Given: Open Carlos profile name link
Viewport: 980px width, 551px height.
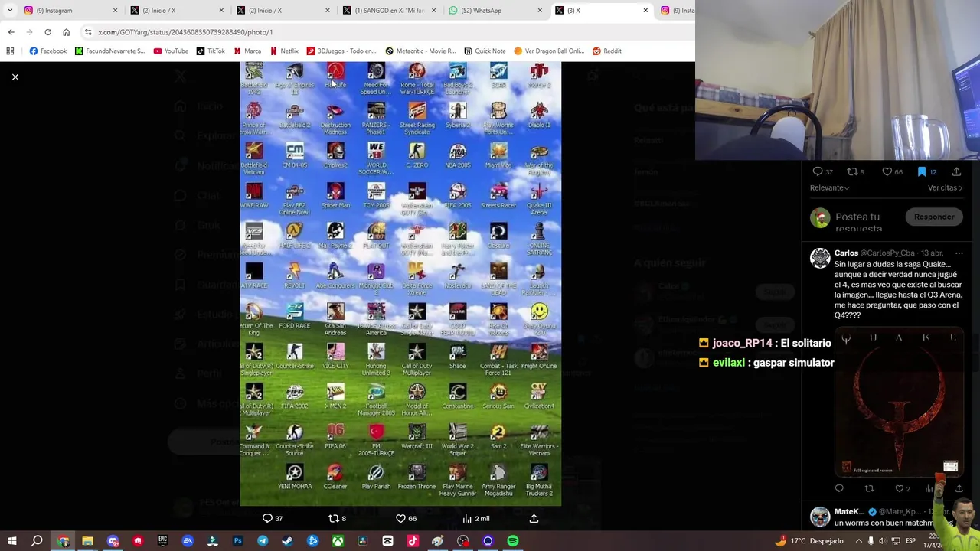Looking at the screenshot, I should pos(846,253).
